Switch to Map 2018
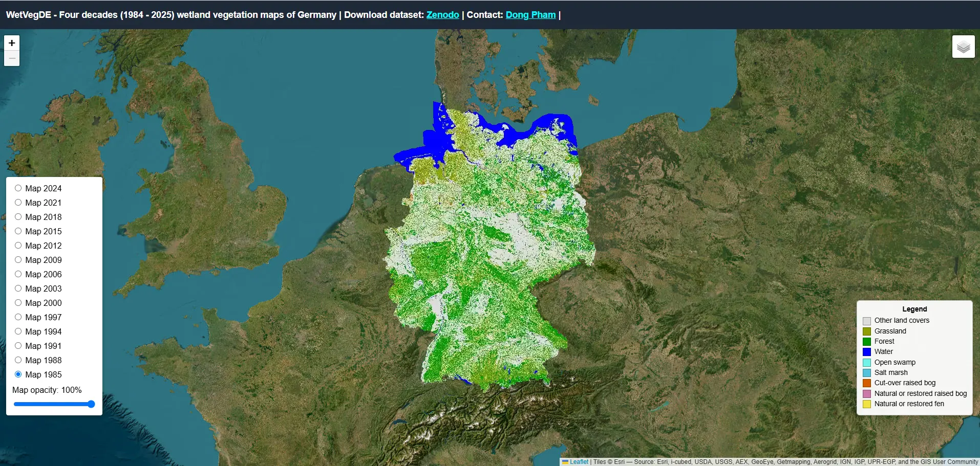The image size is (980, 466). click(x=18, y=217)
